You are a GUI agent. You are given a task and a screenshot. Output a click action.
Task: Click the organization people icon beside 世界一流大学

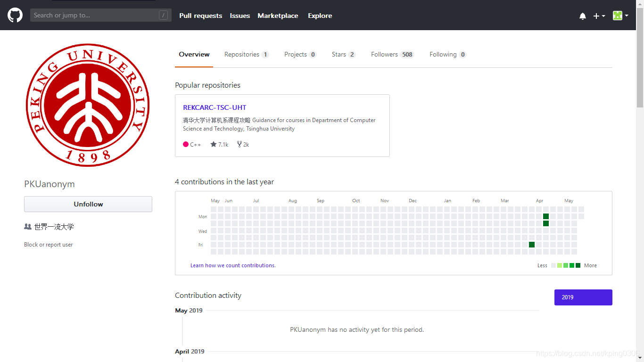click(x=28, y=227)
